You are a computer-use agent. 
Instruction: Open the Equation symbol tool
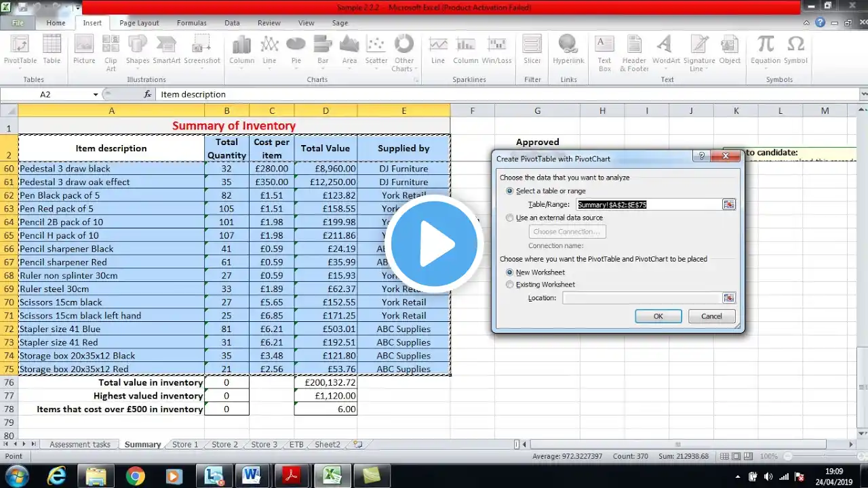765,50
